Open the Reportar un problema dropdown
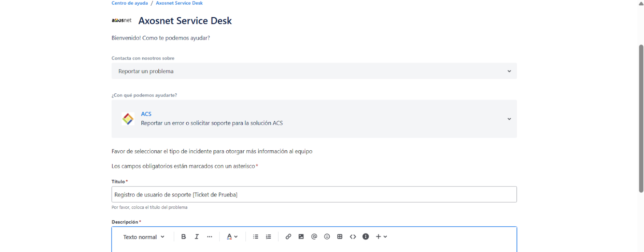 [314, 71]
